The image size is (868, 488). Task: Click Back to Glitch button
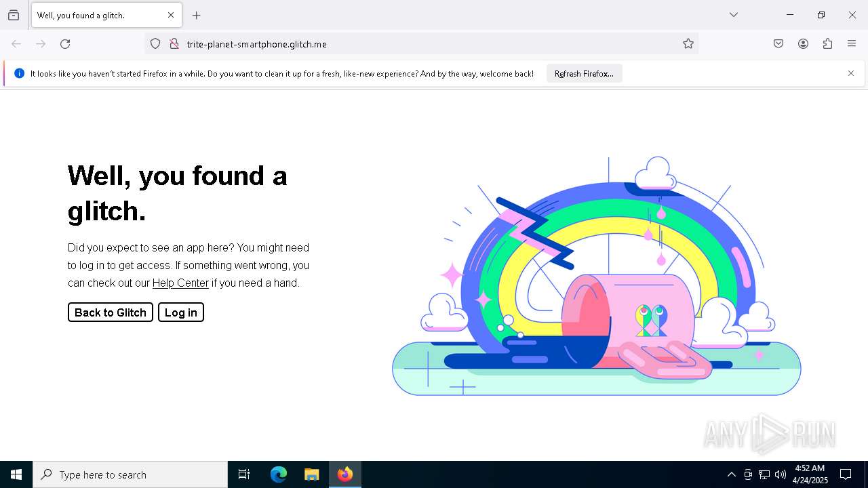click(x=111, y=312)
